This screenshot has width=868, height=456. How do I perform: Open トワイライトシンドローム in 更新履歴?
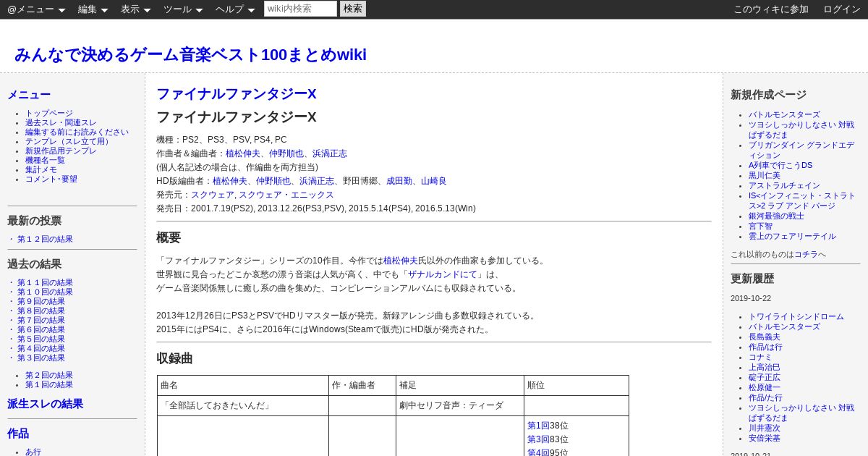[x=796, y=317]
